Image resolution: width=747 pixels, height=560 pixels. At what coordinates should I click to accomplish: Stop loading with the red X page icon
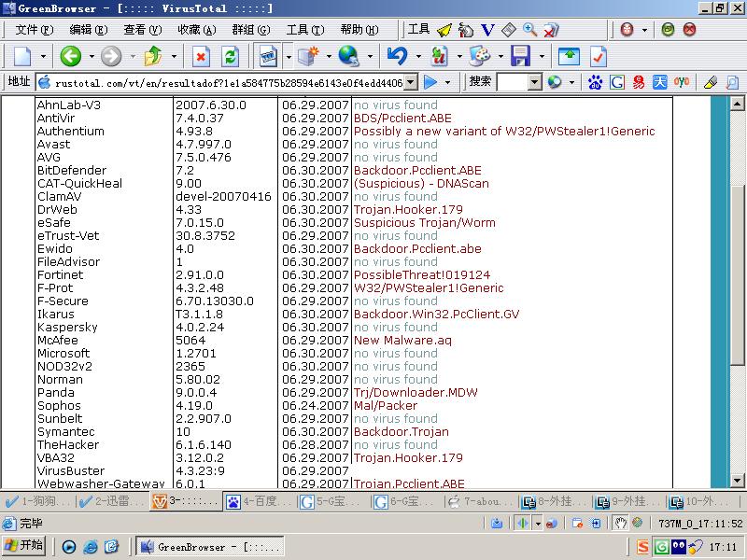point(201,57)
